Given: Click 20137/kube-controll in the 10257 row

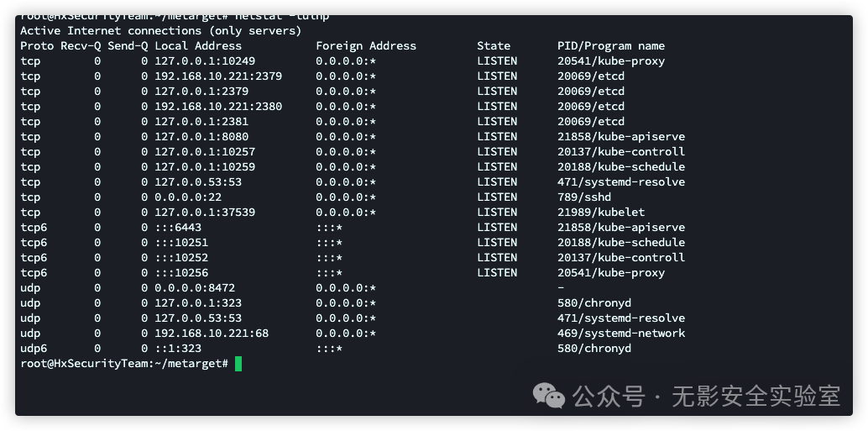Looking at the screenshot, I should 621,152.
